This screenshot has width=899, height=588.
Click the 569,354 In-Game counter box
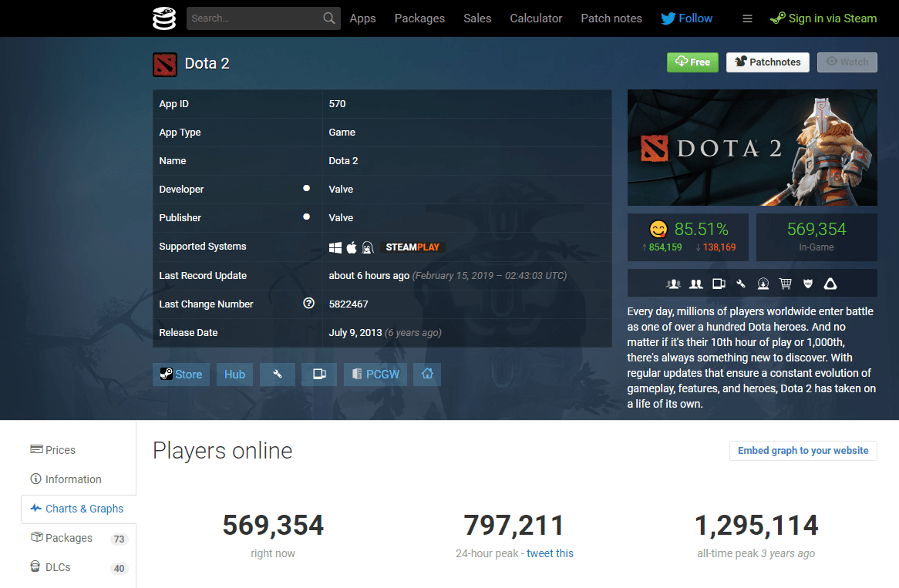pos(817,237)
